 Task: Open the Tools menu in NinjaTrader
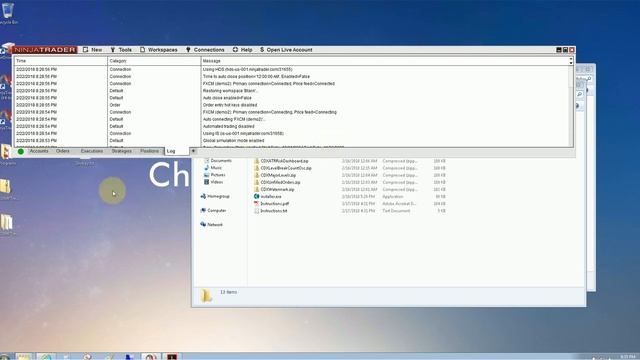(x=121, y=50)
